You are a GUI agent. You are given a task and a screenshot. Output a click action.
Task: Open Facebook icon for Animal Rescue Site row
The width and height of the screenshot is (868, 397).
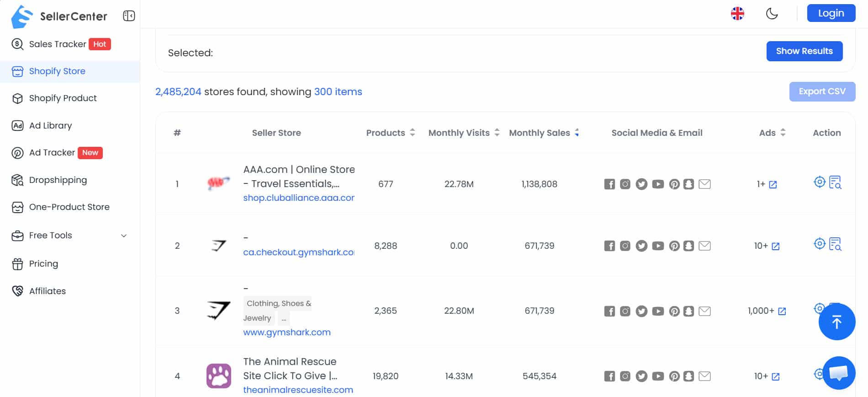tap(609, 376)
